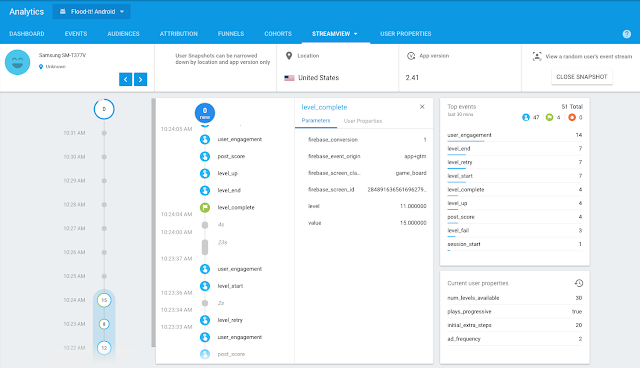Click the orange error events count icon
640x368 pixels.
(572, 117)
